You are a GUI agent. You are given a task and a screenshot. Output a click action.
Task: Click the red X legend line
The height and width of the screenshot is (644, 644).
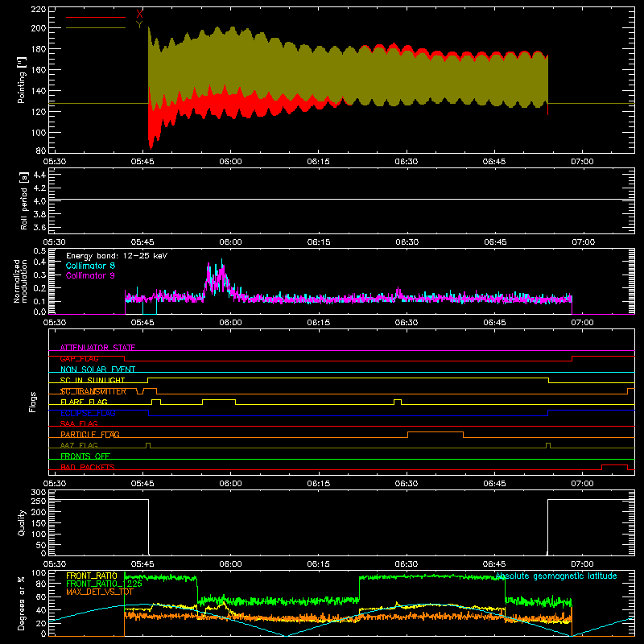96,17
